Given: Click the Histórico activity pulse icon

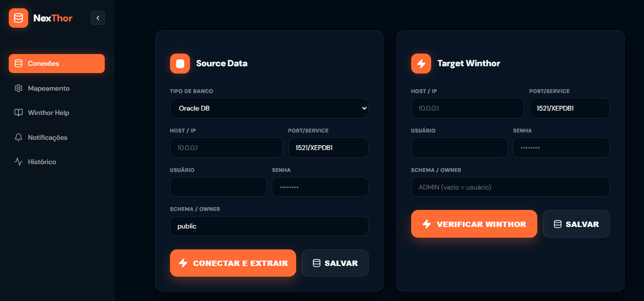Looking at the screenshot, I should [19, 162].
